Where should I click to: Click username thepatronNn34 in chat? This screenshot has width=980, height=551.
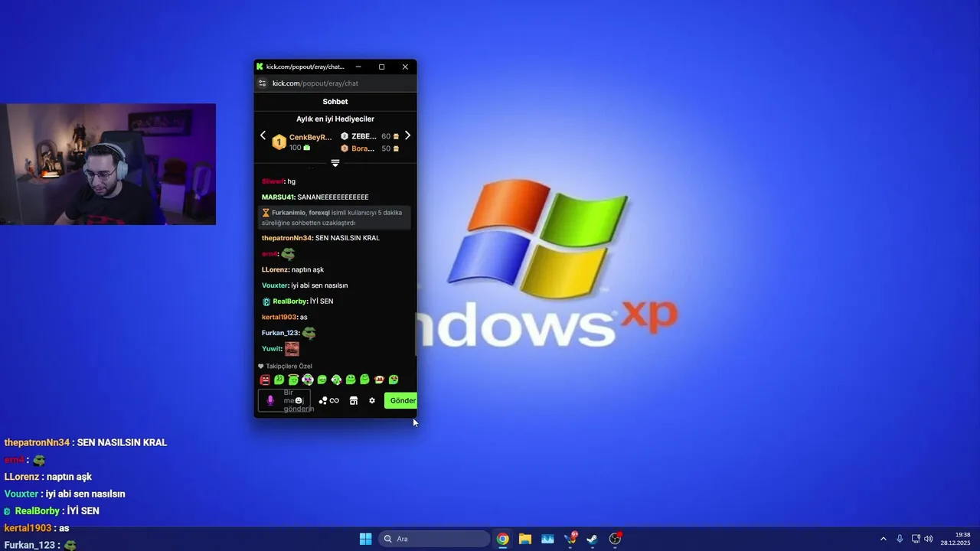coord(287,238)
